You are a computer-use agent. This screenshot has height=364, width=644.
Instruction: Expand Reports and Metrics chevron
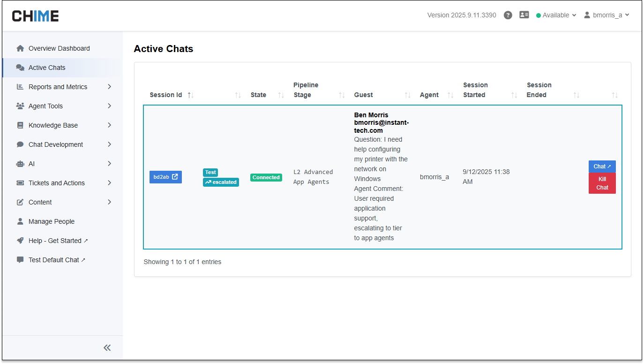click(109, 87)
